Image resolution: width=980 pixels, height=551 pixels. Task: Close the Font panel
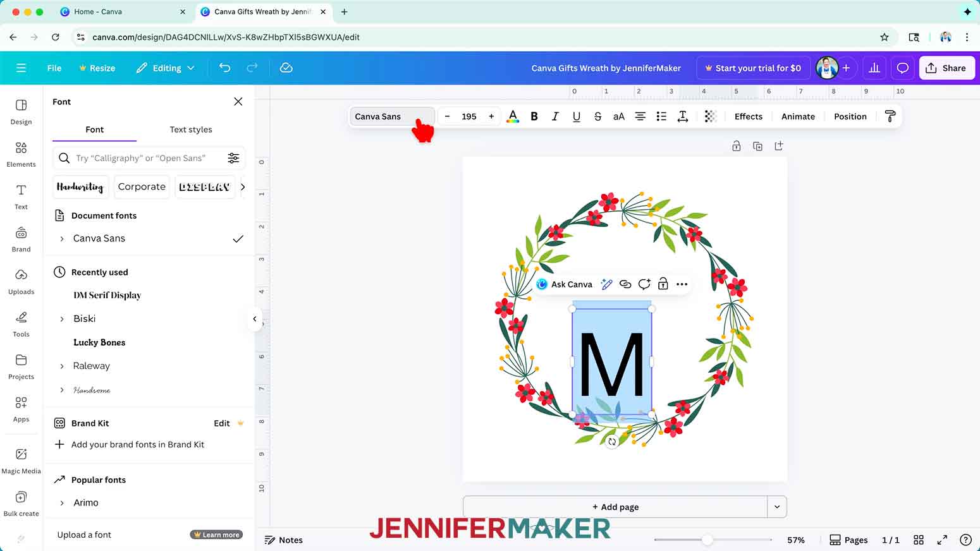pos(238,102)
